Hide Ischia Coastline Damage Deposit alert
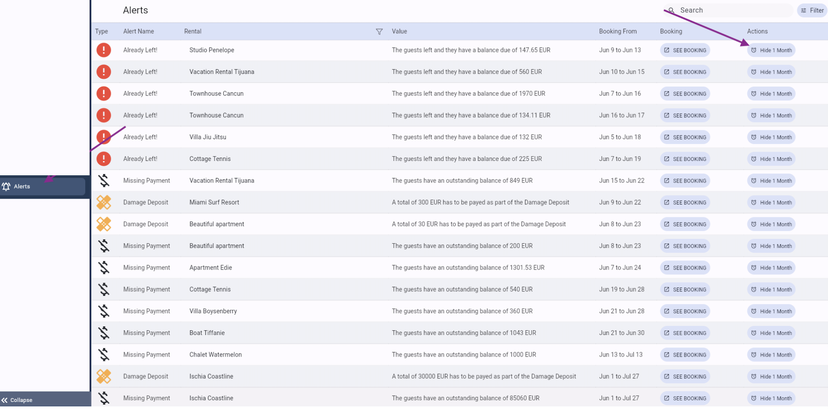Viewport: 828px width, 409px height. point(771,376)
